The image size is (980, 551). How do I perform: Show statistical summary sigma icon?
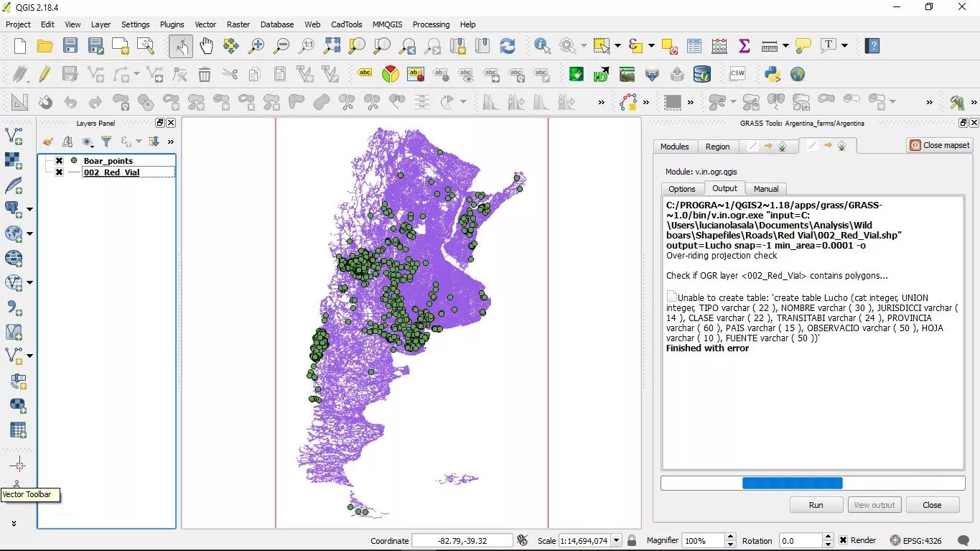click(745, 46)
